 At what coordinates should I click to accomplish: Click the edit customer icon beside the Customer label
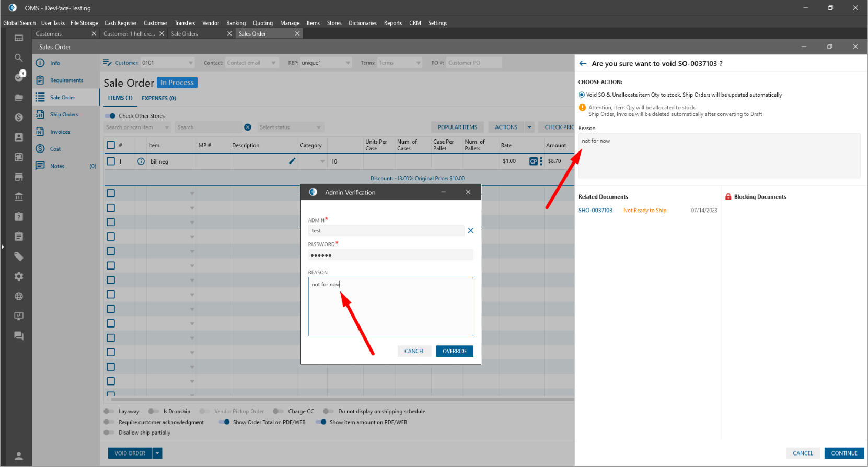point(108,63)
